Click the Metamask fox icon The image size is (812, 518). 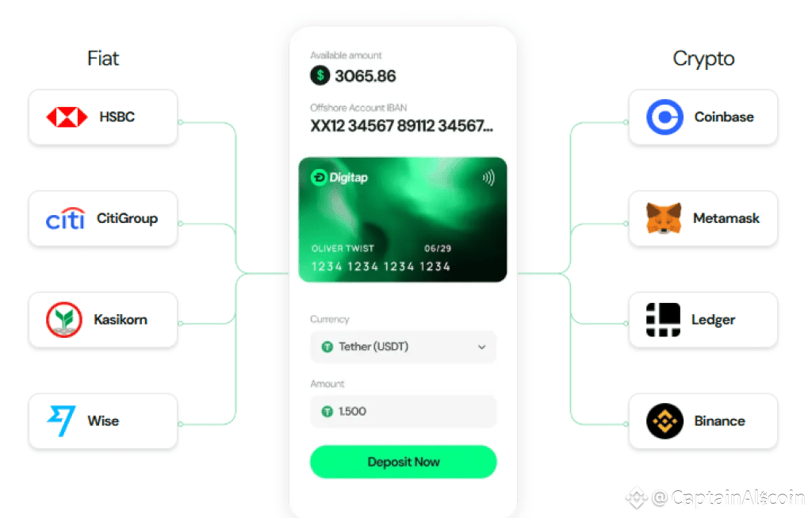(x=664, y=218)
